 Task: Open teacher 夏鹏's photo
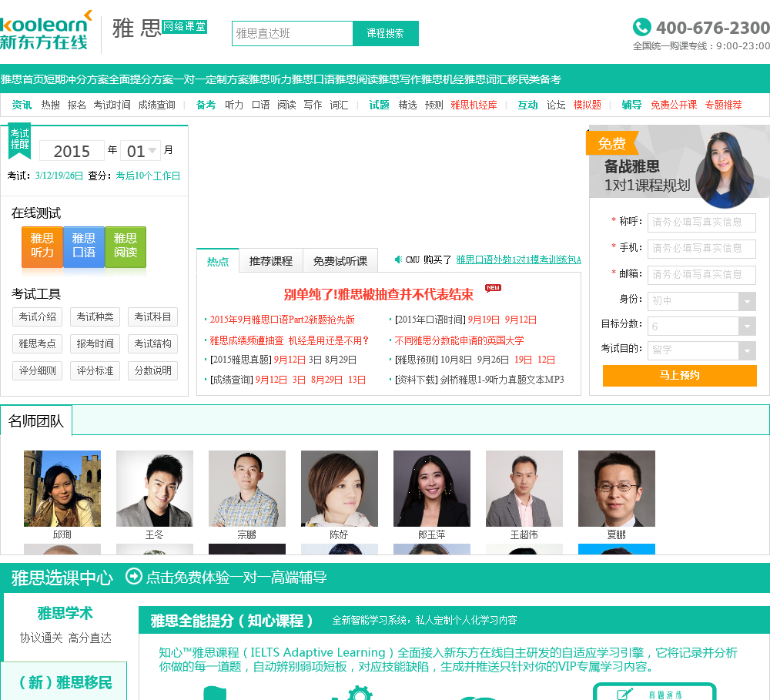click(617, 488)
